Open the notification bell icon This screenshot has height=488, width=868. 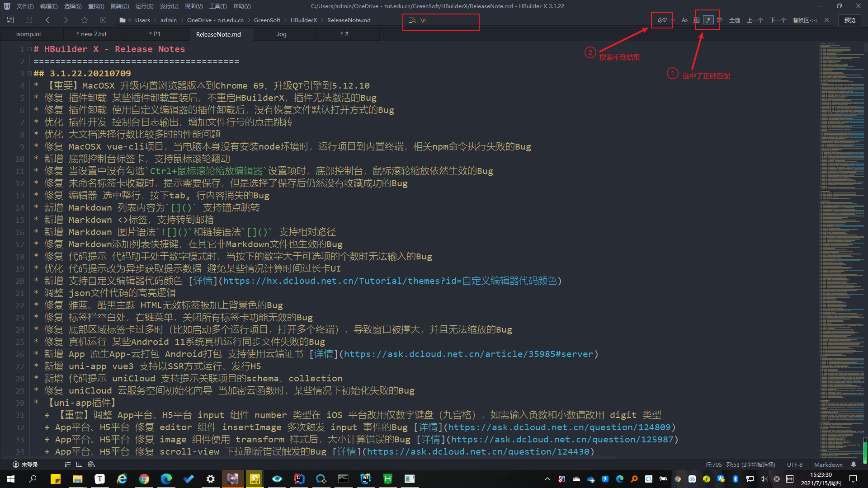(854, 465)
